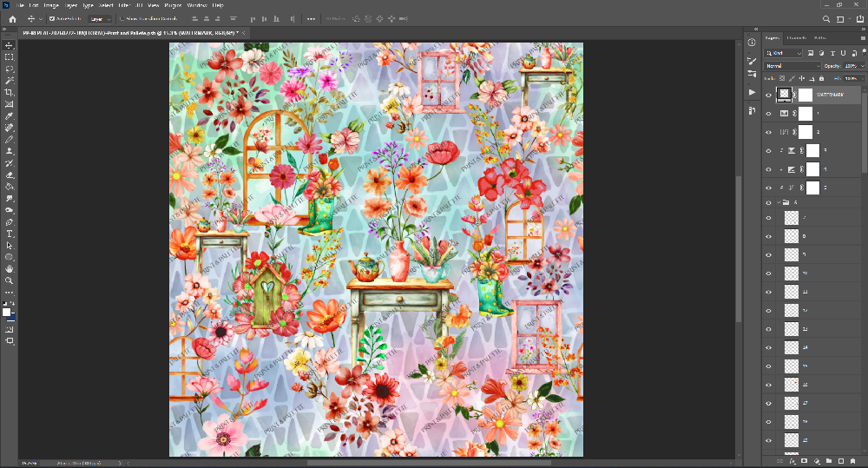Select the Lasso tool
Image resolution: width=868 pixels, height=468 pixels.
click(x=10, y=69)
